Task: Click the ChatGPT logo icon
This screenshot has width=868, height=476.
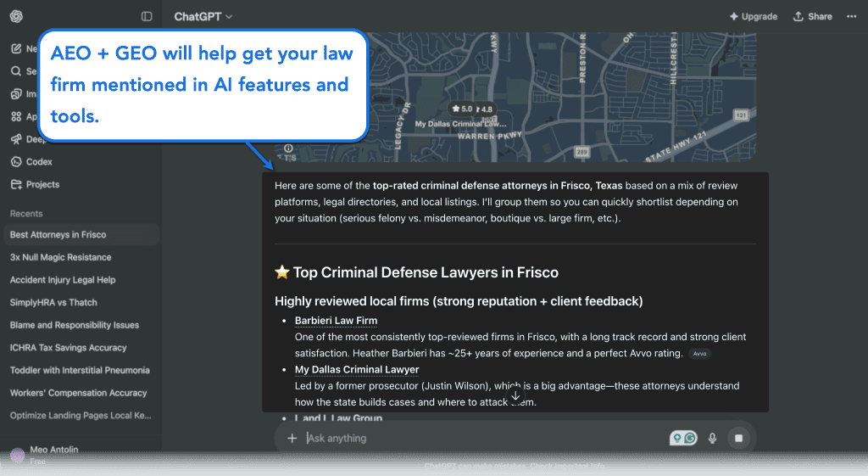Action: (17, 16)
